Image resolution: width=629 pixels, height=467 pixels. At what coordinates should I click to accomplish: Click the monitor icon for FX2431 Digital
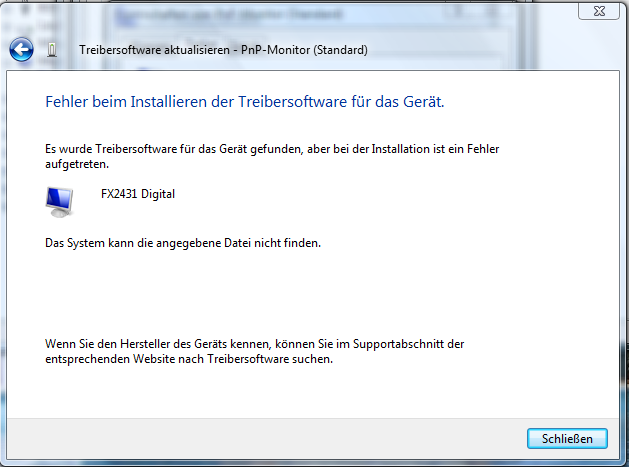point(59,201)
